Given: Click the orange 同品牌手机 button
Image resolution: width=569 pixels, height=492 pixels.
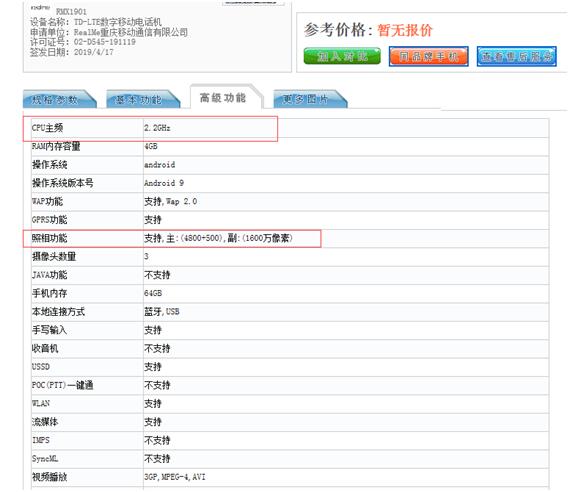Looking at the screenshot, I should click(x=429, y=56).
